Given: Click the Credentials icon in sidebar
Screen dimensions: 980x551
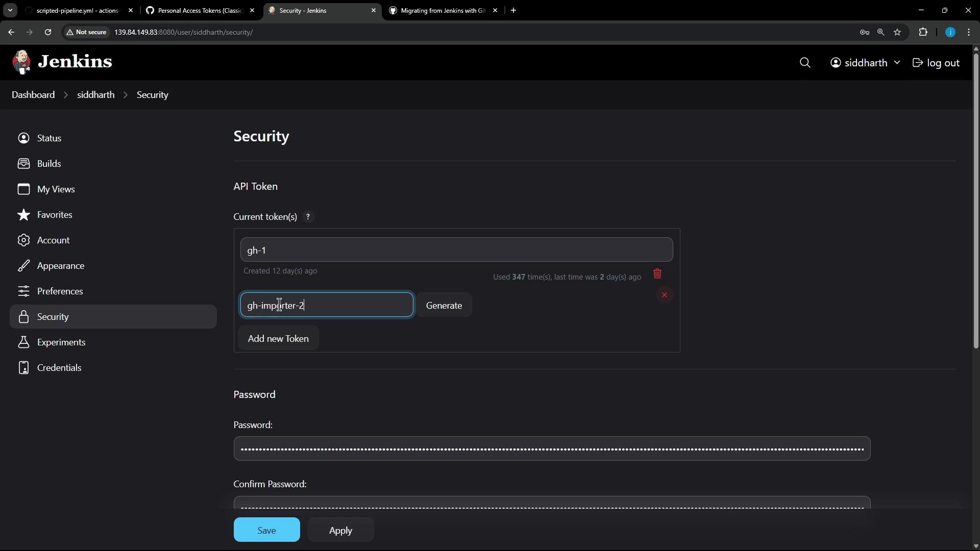Looking at the screenshot, I should pos(23,368).
